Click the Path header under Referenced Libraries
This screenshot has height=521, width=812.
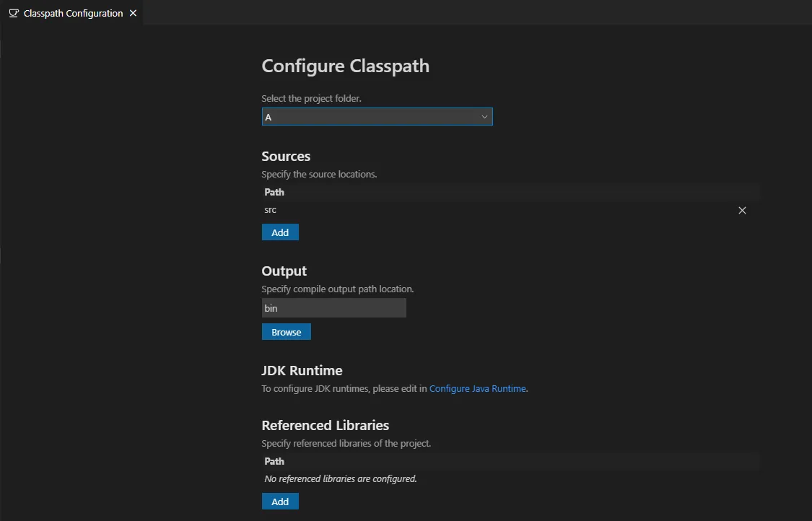[x=274, y=461]
